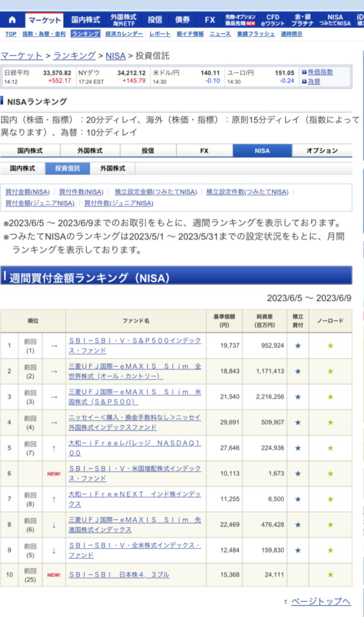The height and width of the screenshot is (617, 364).
Task: Open SBI・V・米国増配株式インデックス fund link
Action: [x=135, y=474]
